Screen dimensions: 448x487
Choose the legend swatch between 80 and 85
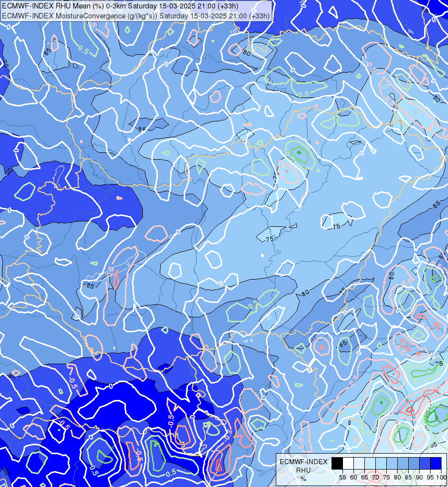(x=403, y=464)
